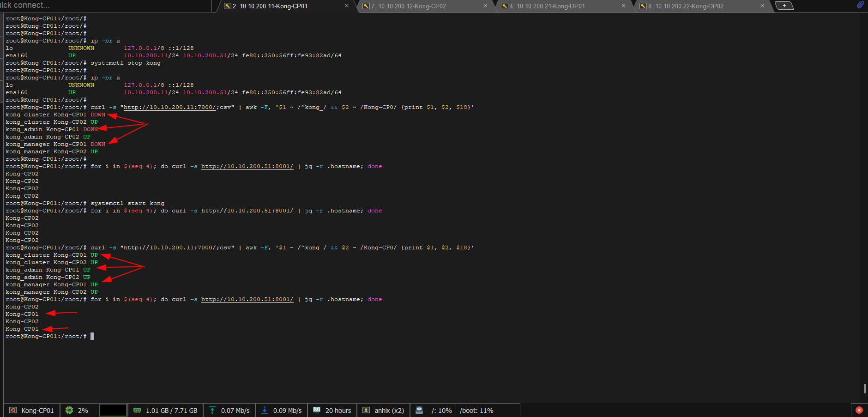The height and width of the screenshot is (417, 868).
Task: Close the status bar with red X
Action: [x=859, y=410]
